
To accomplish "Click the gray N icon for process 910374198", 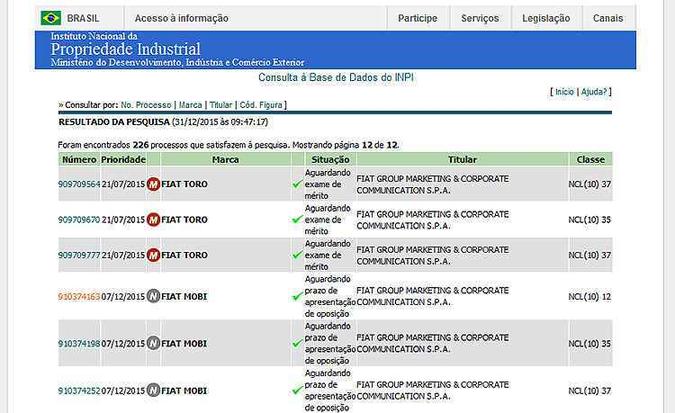I will click(x=153, y=343).
